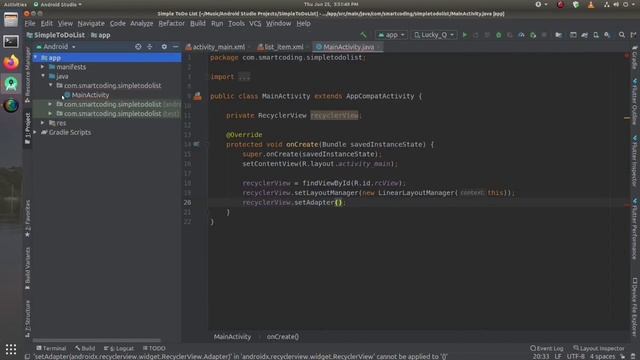
Task: Toggle the Build Variants side tab
Action: (x=28, y=268)
